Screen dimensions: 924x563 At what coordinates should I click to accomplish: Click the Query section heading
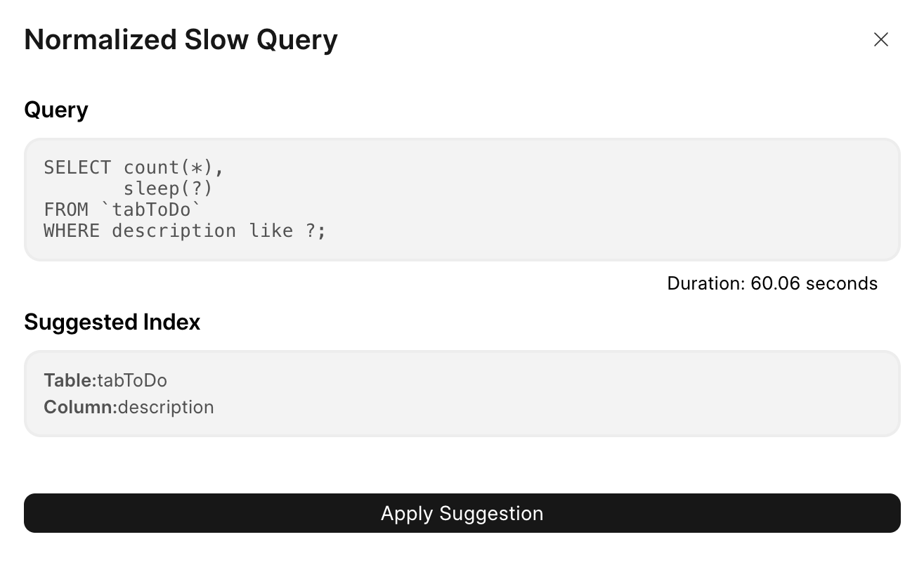pos(56,110)
